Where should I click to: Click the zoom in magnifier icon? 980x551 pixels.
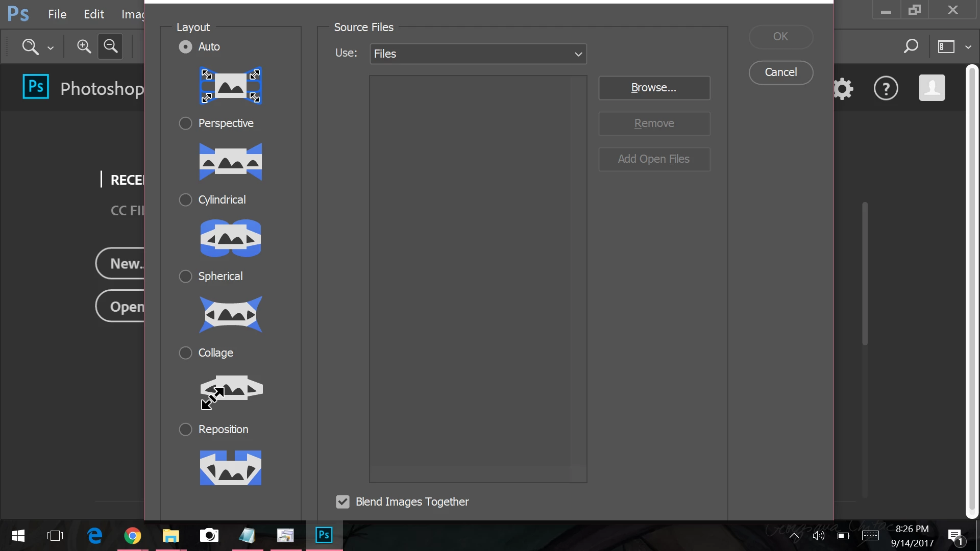click(x=84, y=46)
